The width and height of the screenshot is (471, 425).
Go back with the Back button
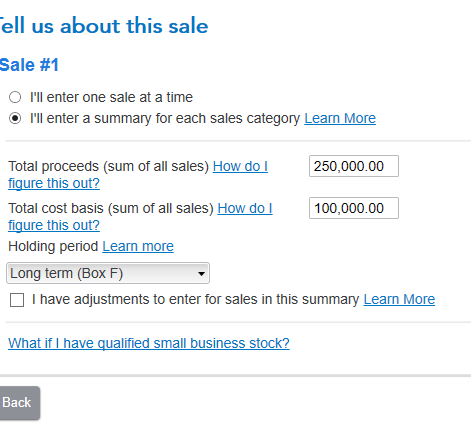tap(18, 403)
